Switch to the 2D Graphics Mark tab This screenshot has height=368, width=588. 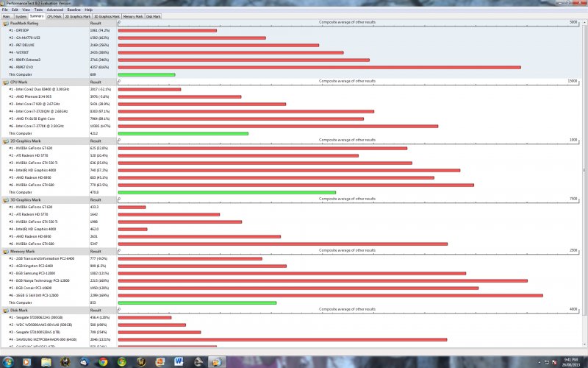78,16
